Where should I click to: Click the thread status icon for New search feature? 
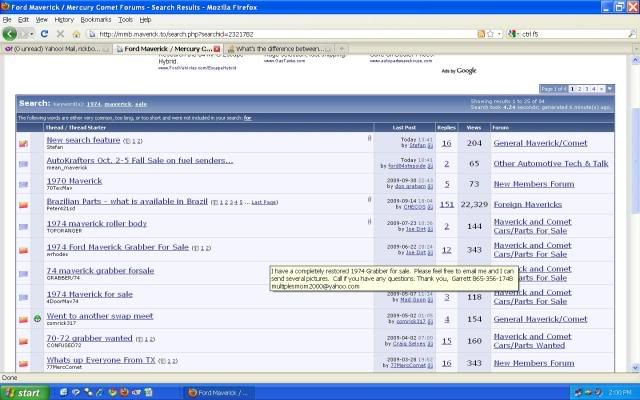point(23,143)
